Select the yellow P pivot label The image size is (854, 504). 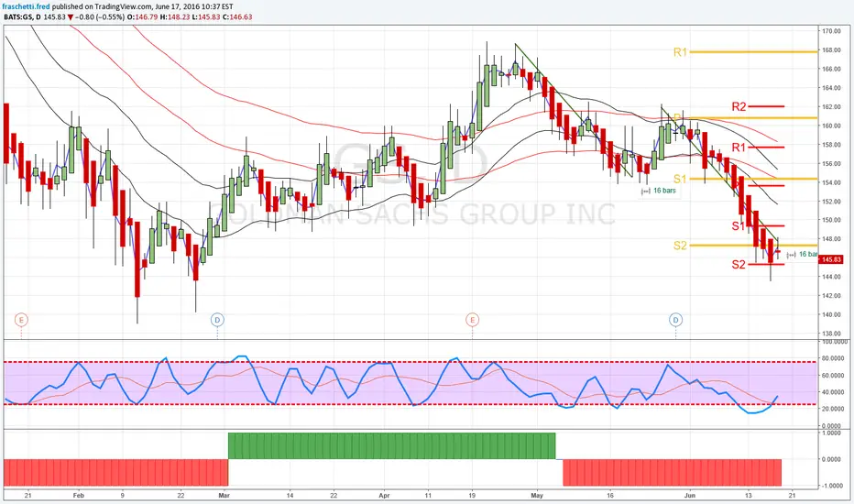pyautogui.click(x=677, y=117)
